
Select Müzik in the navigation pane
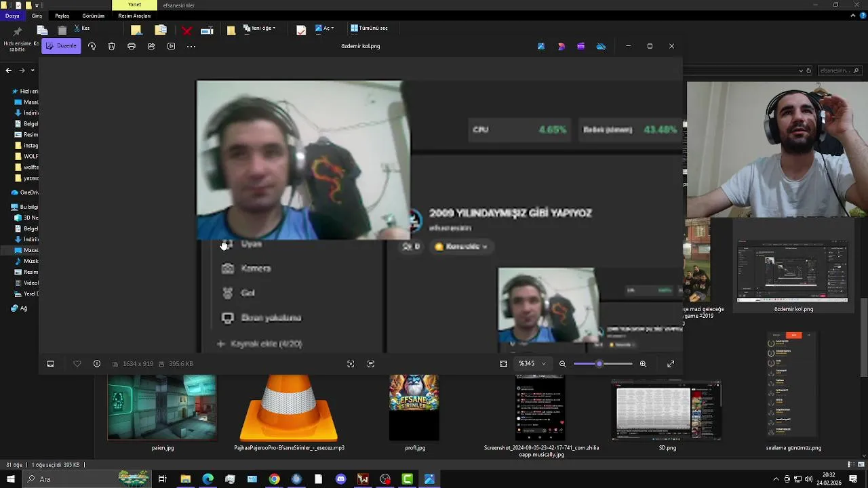pos(27,261)
